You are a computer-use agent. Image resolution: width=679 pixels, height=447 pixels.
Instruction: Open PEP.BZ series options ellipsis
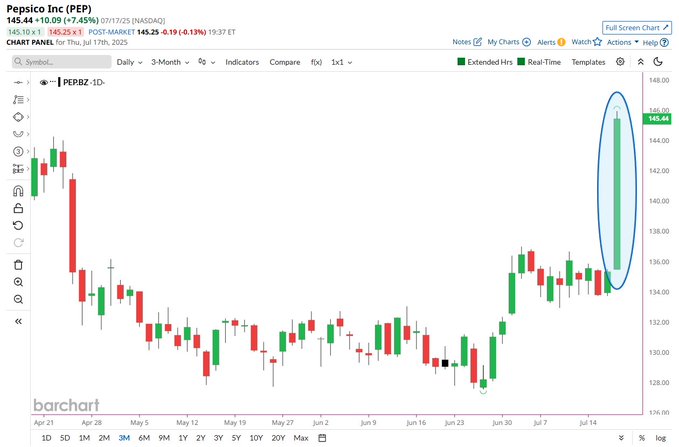point(53,81)
